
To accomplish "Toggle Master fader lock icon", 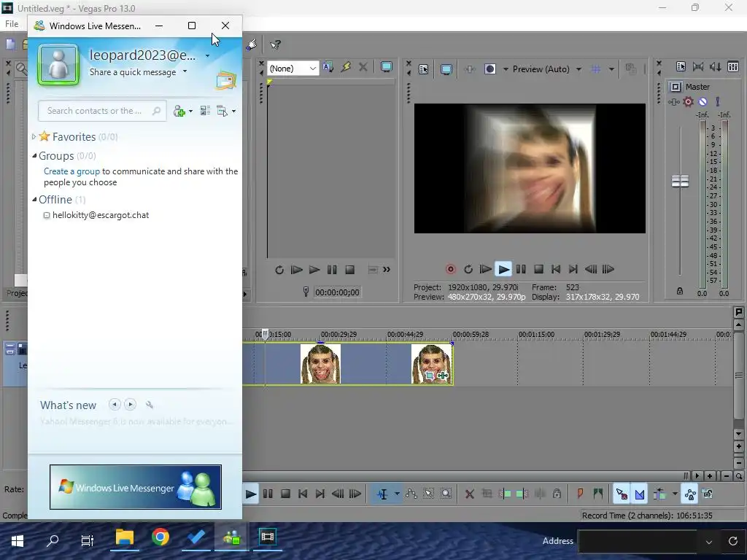I will [680, 291].
